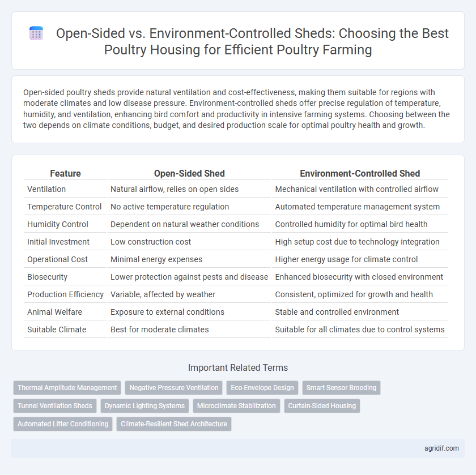Click the article title heading
The height and width of the screenshot is (475, 476).
click(238, 41)
